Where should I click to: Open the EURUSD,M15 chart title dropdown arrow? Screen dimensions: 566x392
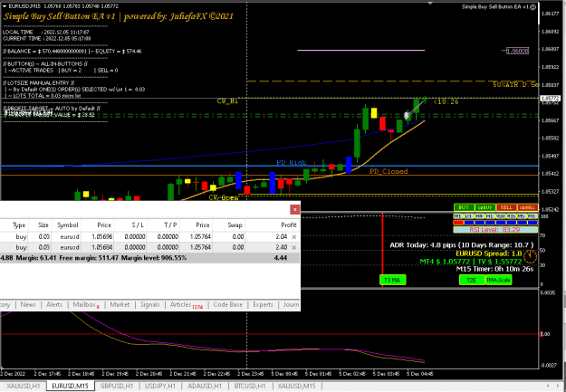(4, 6)
